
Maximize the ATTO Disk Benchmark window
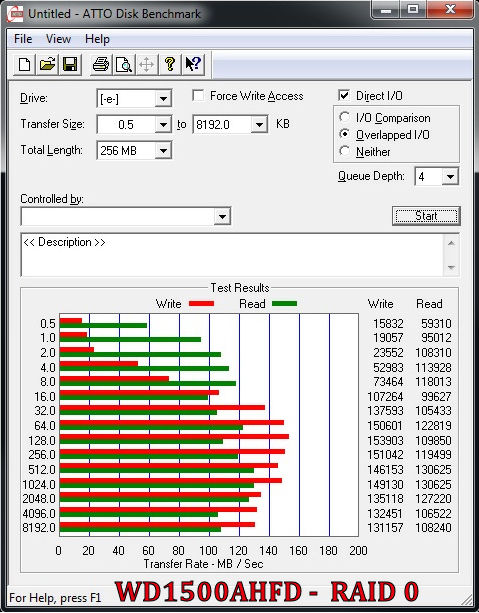413,9
